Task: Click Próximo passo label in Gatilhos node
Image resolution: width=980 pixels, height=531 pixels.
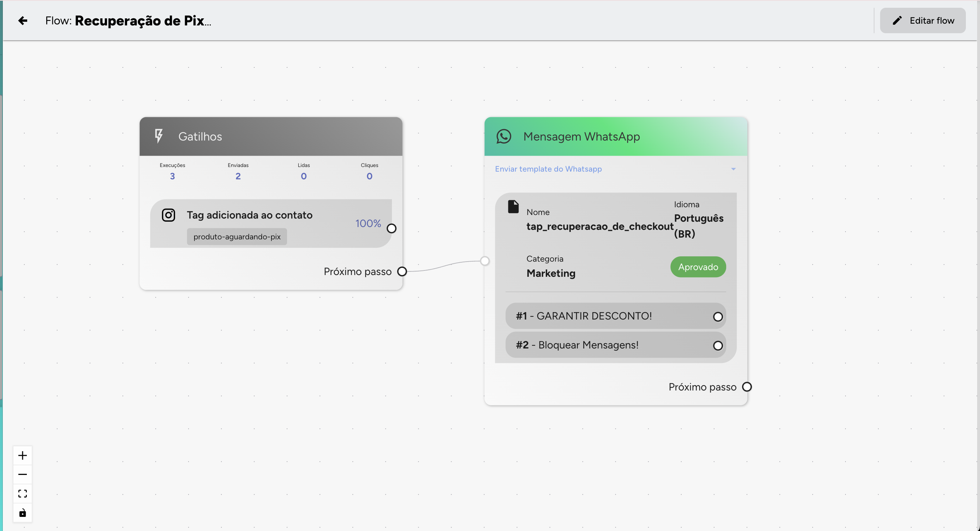Action: click(x=358, y=272)
